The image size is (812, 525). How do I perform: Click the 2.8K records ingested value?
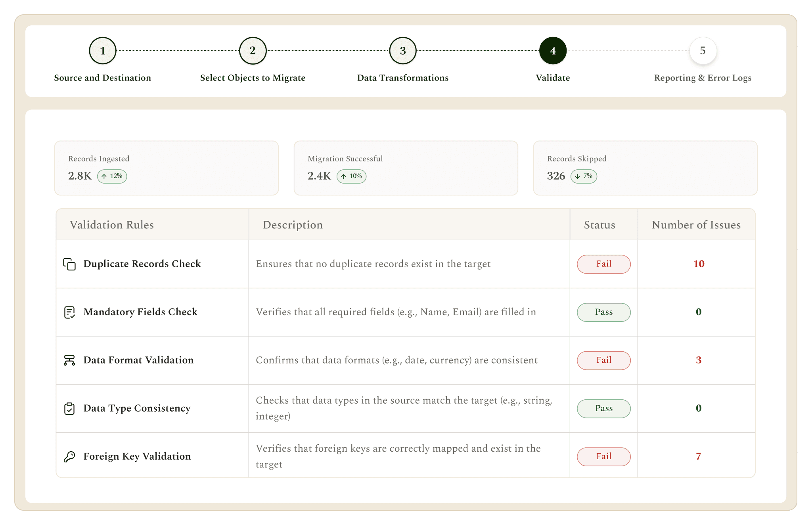point(80,176)
